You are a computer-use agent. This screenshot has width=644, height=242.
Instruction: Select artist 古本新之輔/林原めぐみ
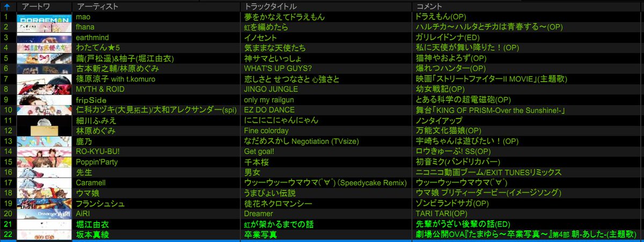[118, 69]
